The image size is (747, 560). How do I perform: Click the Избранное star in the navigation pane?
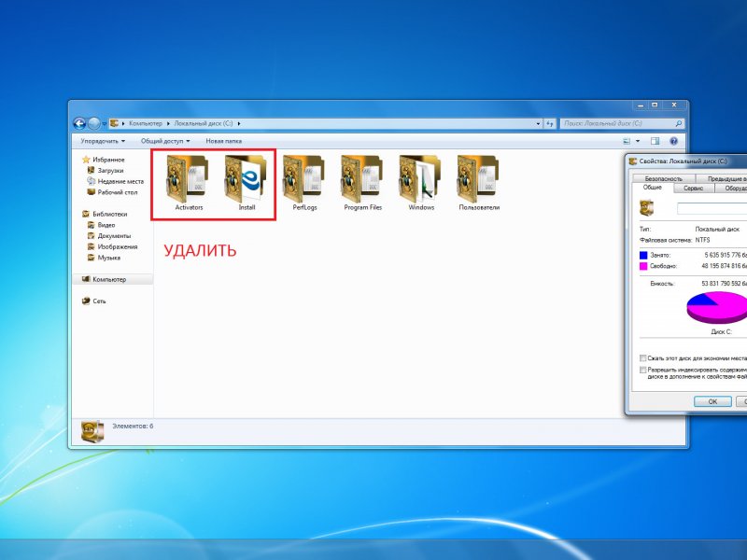tap(86, 160)
